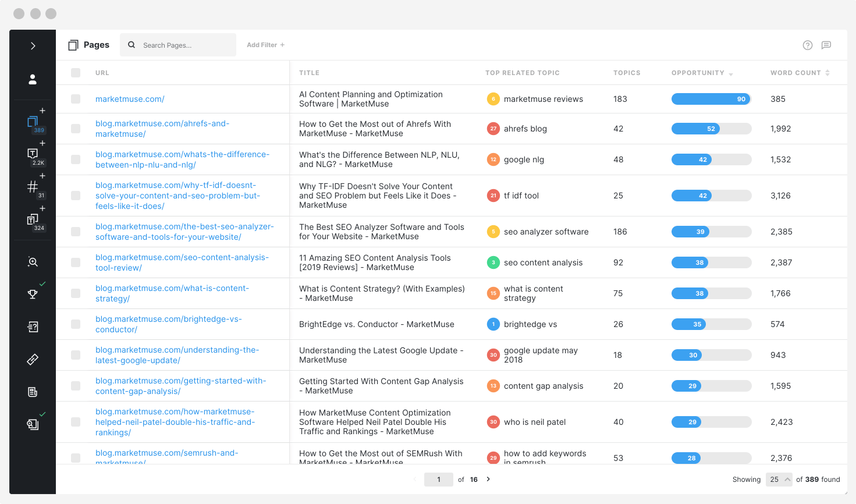The height and width of the screenshot is (504, 856).
Task: Select the magnifying glass research icon
Action: [x=32, y=262]
